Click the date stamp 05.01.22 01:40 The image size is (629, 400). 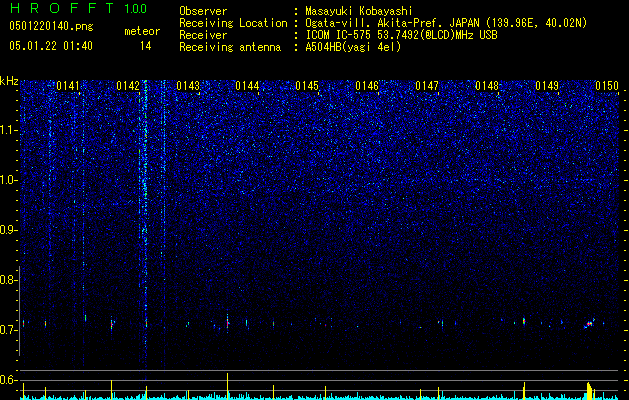coord(51,46)
